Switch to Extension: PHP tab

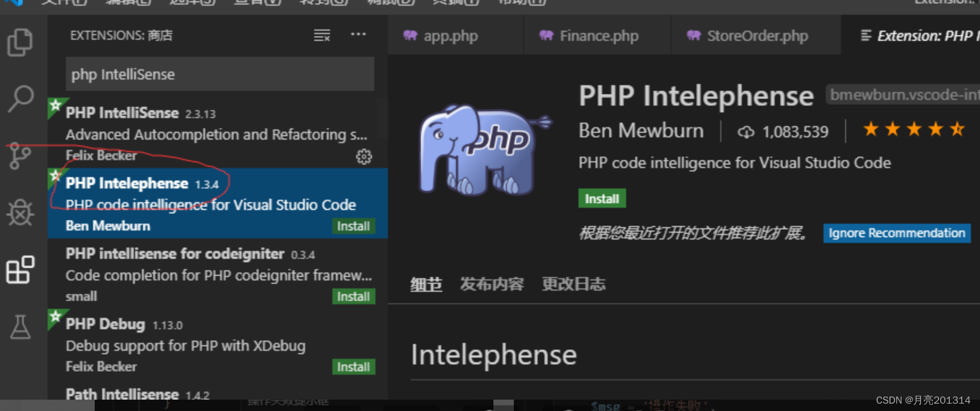coord(911,35)
